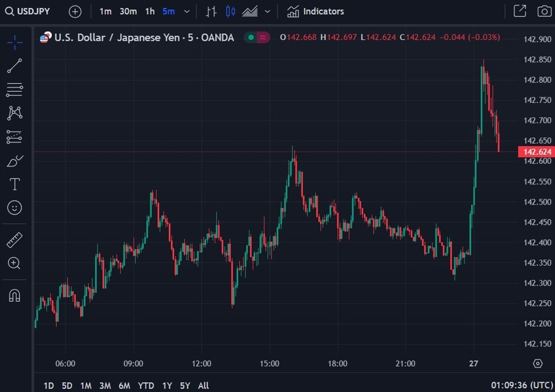555x392 pixels.
Task: Set date range to All
Action: 203,386
